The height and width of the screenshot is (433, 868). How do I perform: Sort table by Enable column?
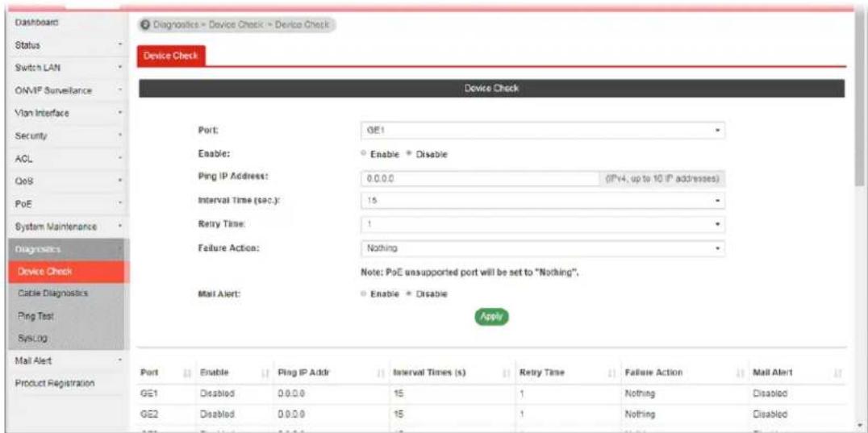coord(233,373)
